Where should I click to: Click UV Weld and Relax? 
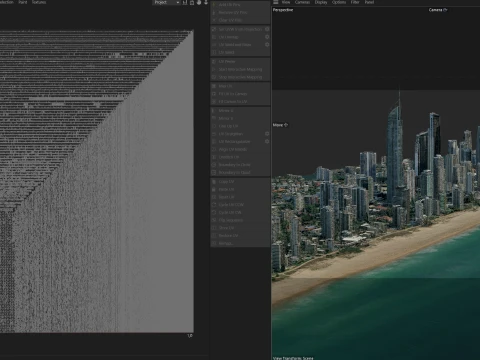click(237, 45)
